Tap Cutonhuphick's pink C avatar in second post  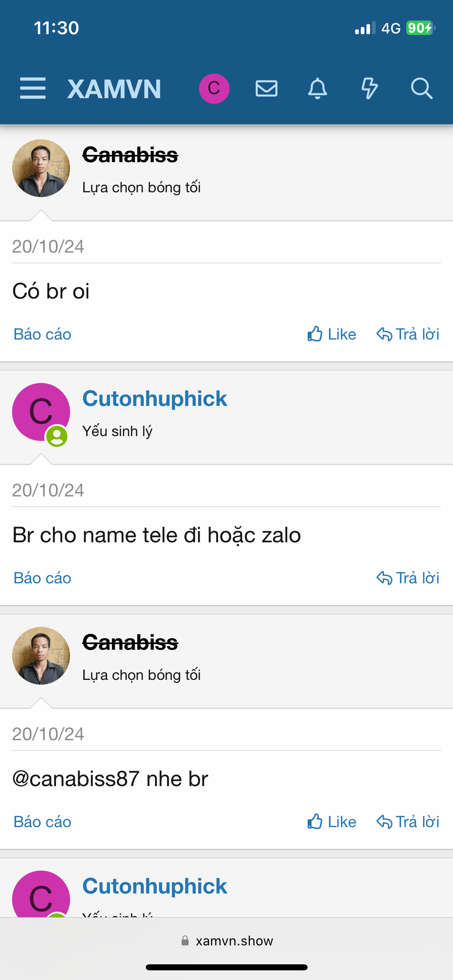coord(41,412)
